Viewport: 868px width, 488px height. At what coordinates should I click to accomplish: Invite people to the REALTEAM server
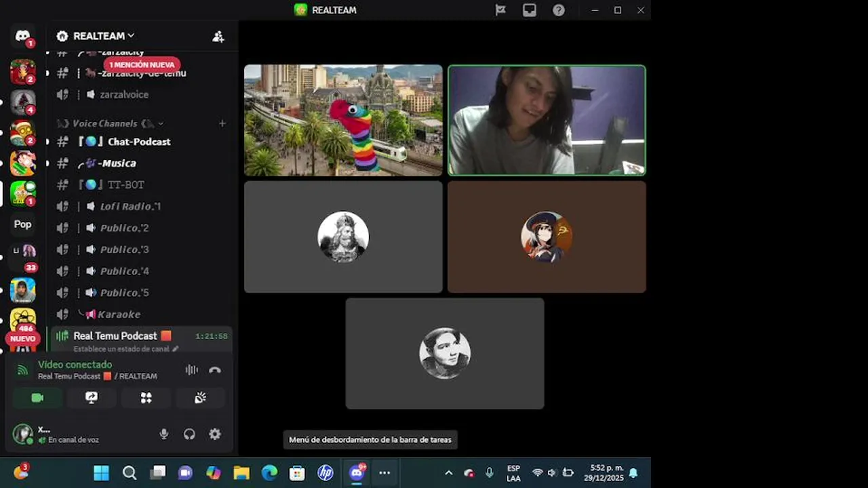218,37
